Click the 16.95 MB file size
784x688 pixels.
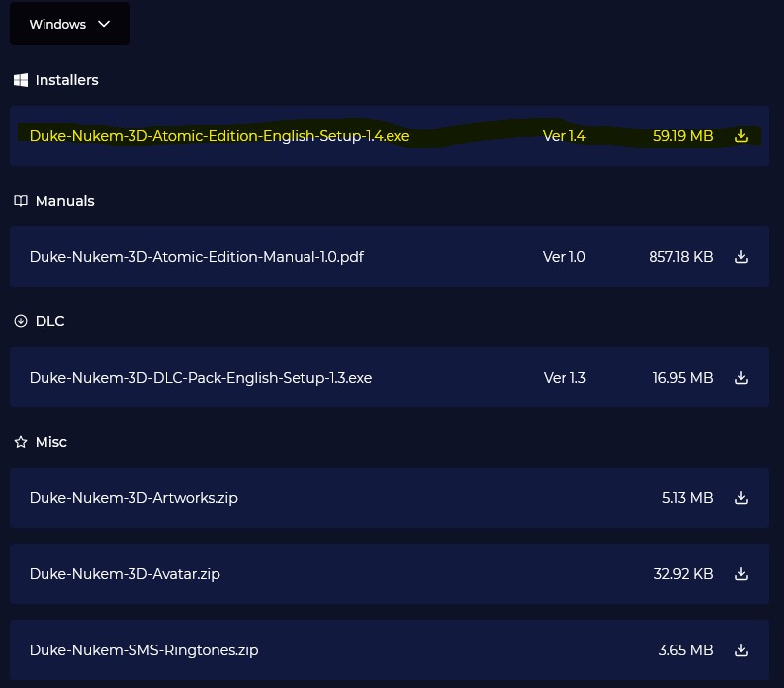[683, 377]
